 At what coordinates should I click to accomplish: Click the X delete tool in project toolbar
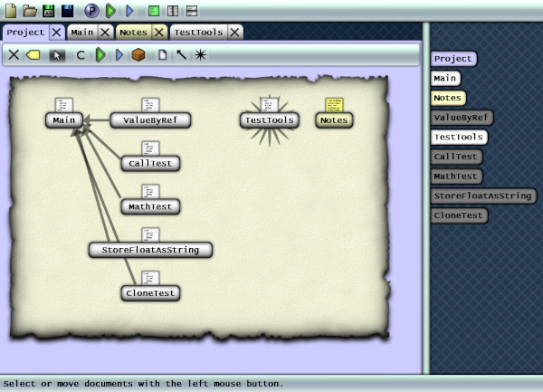click(x=14, y=54)
